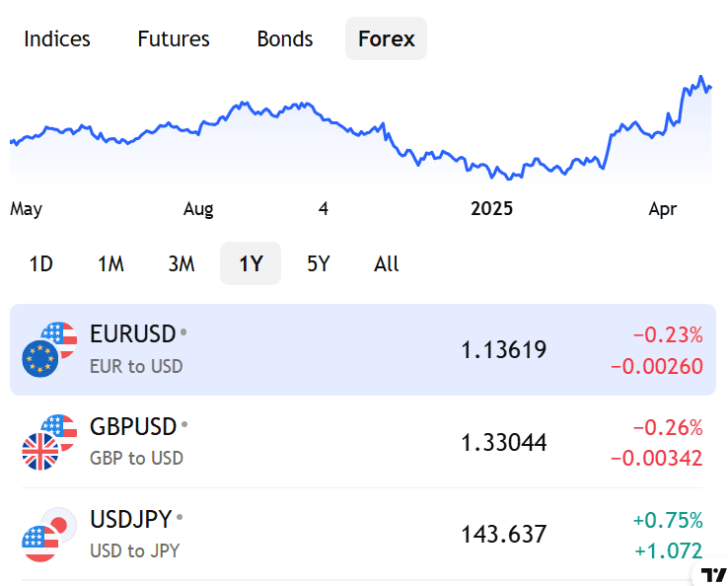This screenshot has width=728, height=586.
Task: Select the Forex tab
Action: click(386, 38)
